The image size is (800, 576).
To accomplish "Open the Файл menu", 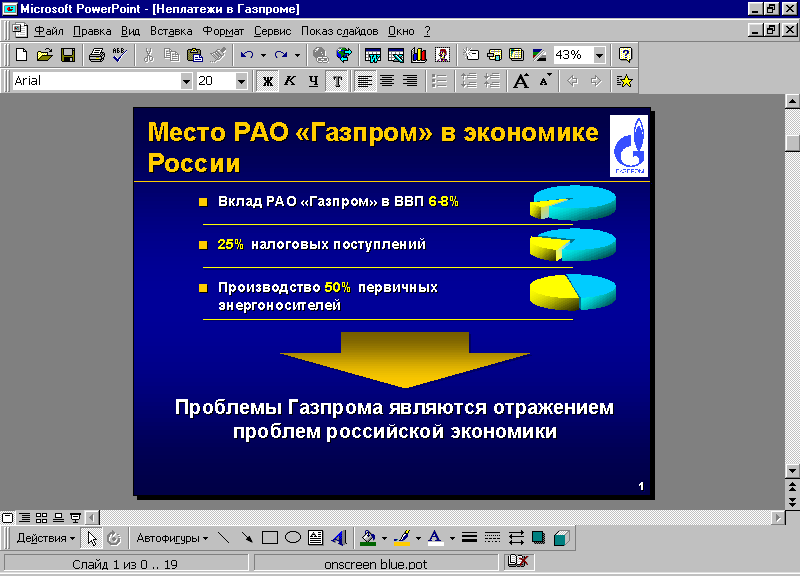I will point(48,31).
